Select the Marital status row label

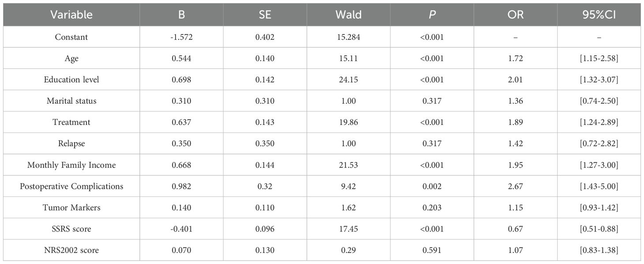[71, 101]
